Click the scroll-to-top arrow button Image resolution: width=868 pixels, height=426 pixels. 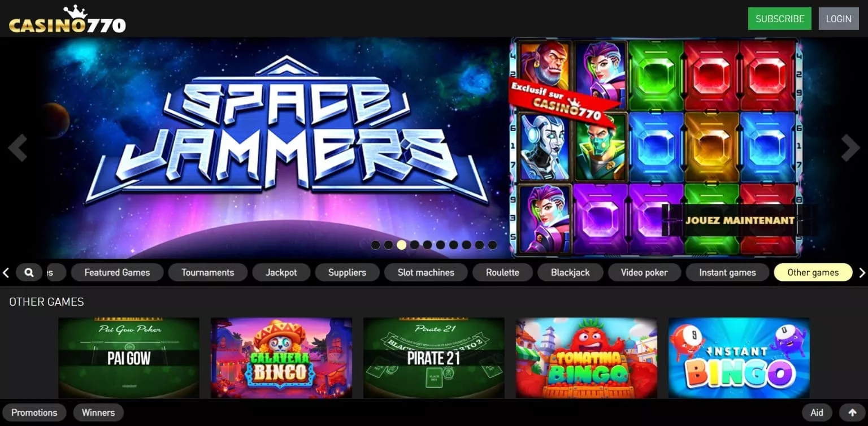[x=852, y=412]
